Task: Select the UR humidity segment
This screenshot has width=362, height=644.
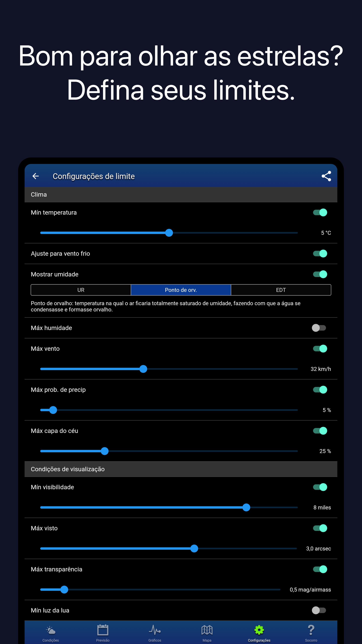Action: 81,290
